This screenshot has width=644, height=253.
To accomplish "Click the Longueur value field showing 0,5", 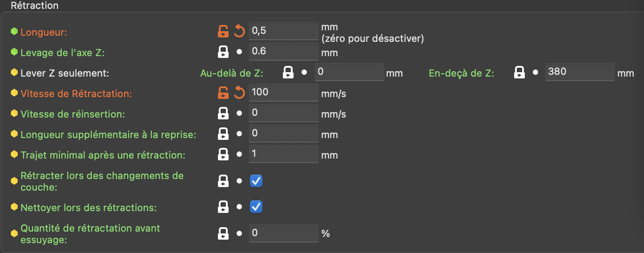I will point(283,31).
